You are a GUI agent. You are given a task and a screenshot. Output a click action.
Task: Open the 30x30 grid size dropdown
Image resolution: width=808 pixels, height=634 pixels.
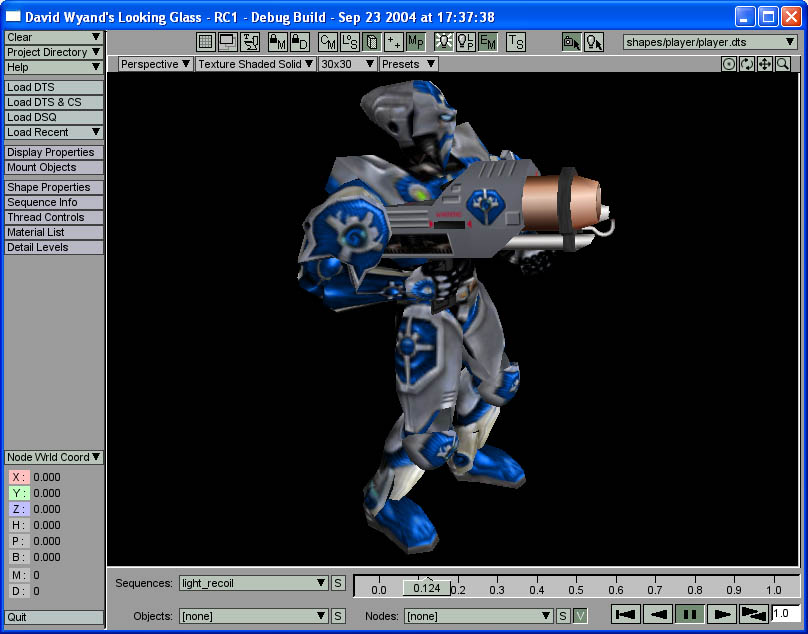pos(347,64)
